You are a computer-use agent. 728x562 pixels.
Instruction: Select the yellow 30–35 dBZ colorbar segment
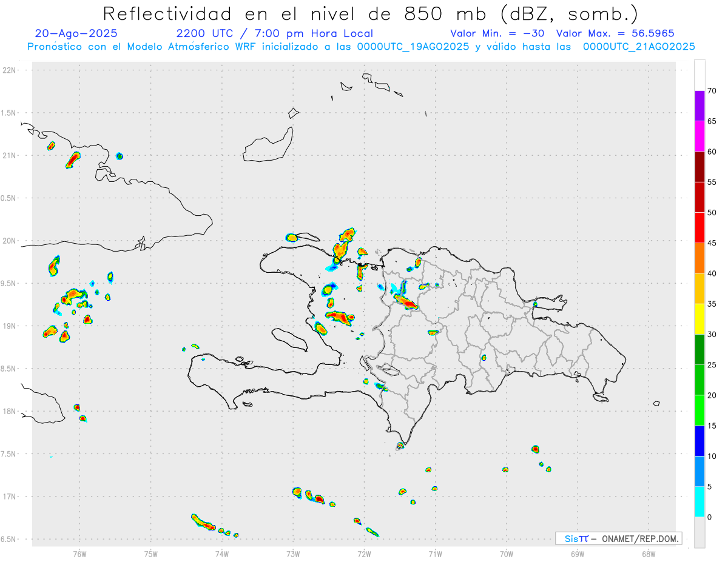699,319
